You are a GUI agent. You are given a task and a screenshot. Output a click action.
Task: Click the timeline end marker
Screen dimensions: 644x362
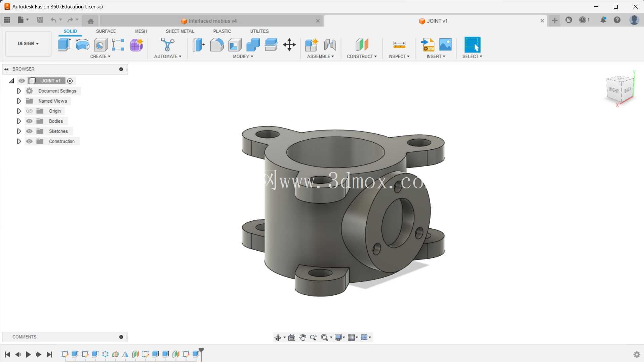(x=201, y=354)
